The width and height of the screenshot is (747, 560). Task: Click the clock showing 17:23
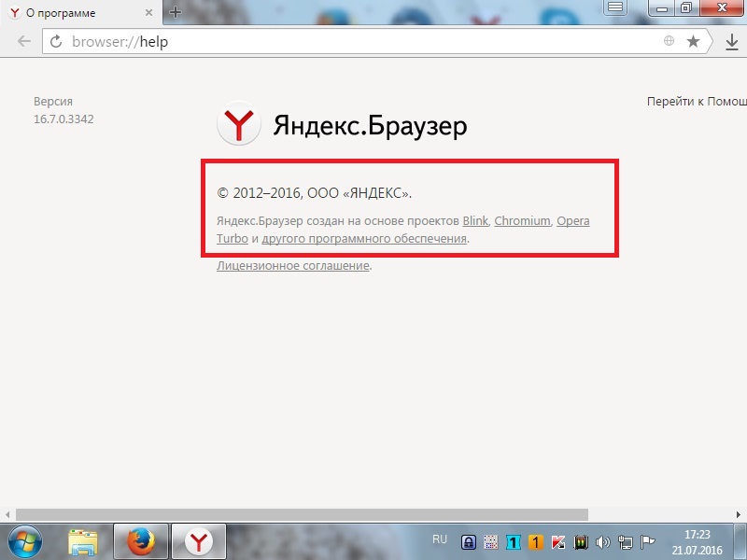698,535
